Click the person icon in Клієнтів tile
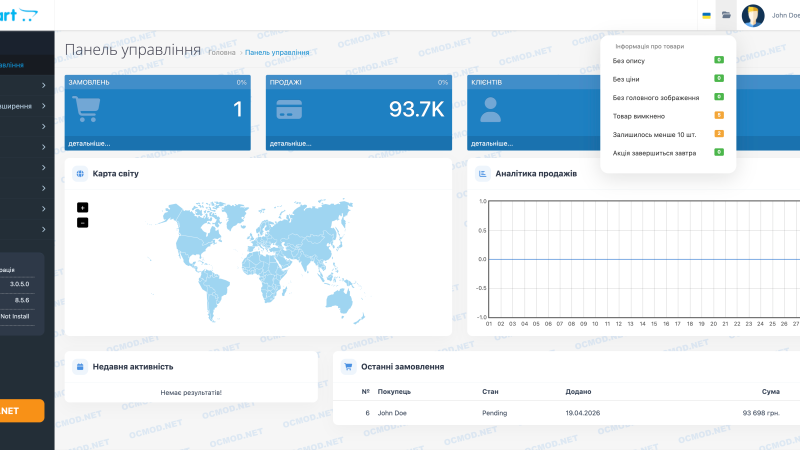800x450 pixels. 490,110
